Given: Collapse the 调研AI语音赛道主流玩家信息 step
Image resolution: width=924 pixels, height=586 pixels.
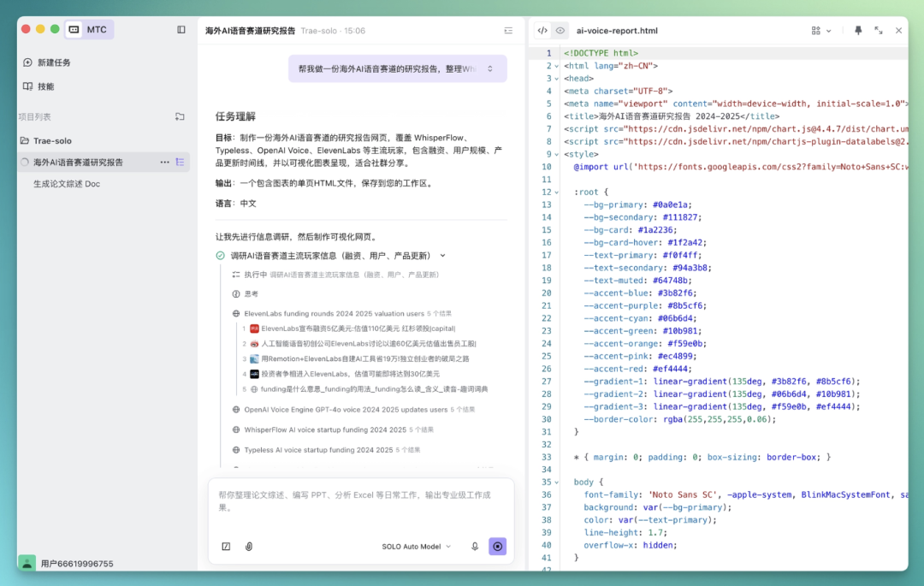Looking at the screenshot, I should 442,256.
